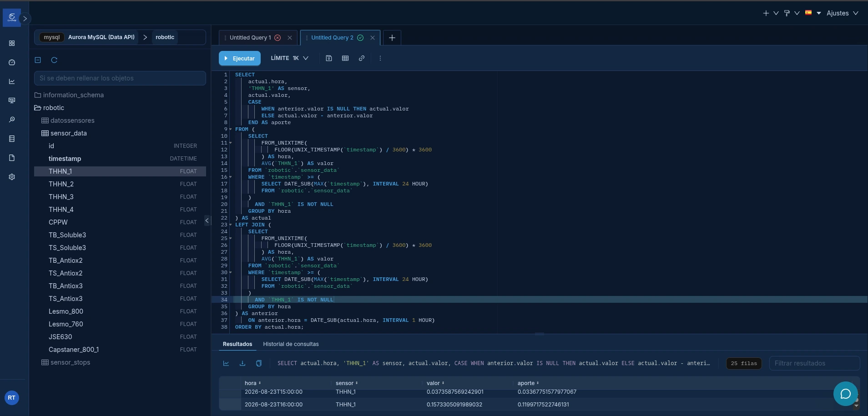
Task: Open the settings gear icon in sidebar
Action: tap(12, 177)
